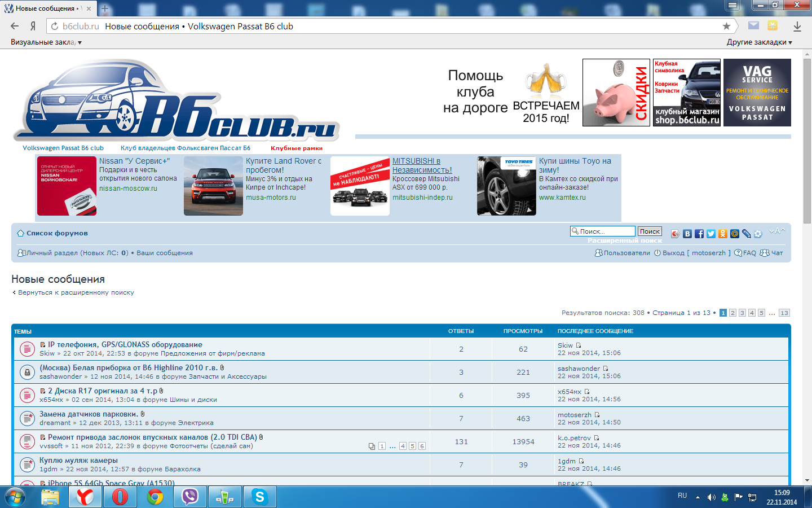Click the Facebook share icon
This screenshot has width=812, height=508.
click(x=699, y=234)
